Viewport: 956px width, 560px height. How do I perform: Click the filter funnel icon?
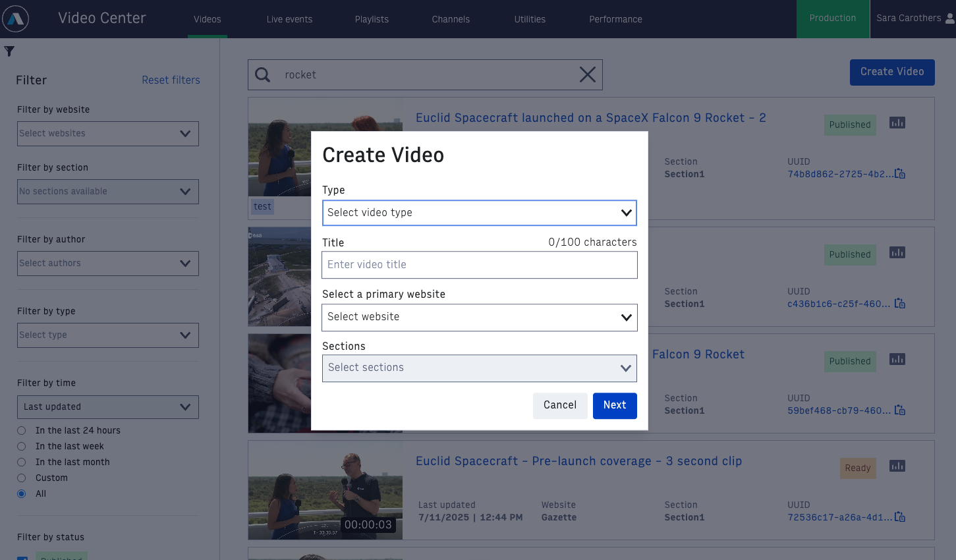(9, 51)
